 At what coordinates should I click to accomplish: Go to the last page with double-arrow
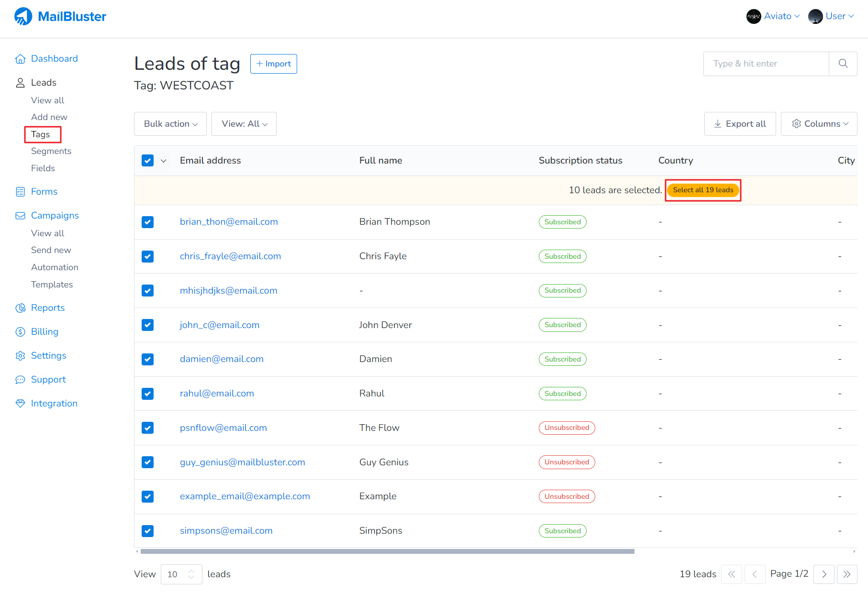point(846,574)
